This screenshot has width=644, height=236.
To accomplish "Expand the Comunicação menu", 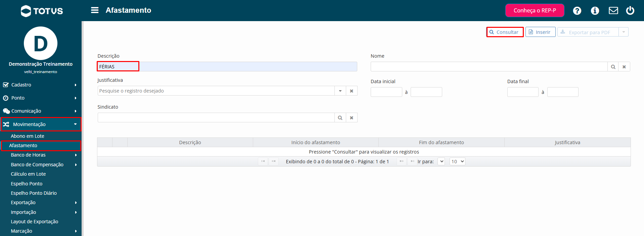I will [40, 111].
